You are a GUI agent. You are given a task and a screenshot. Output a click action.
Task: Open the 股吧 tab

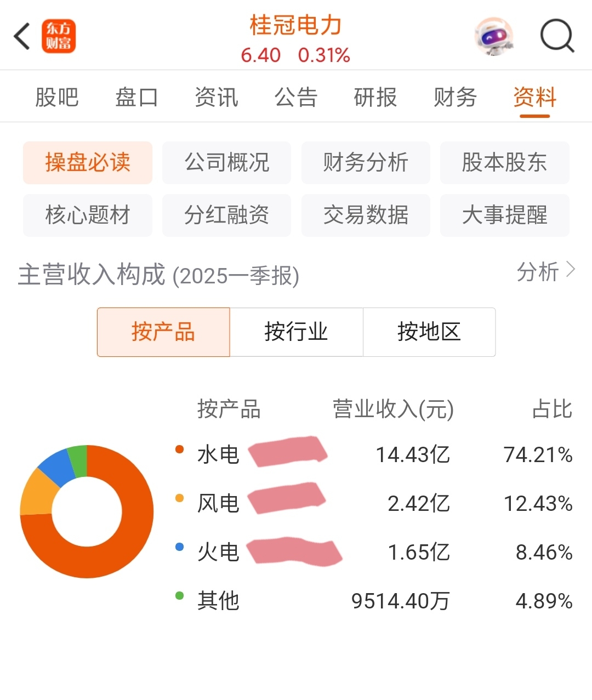click(x=57, y=98)
